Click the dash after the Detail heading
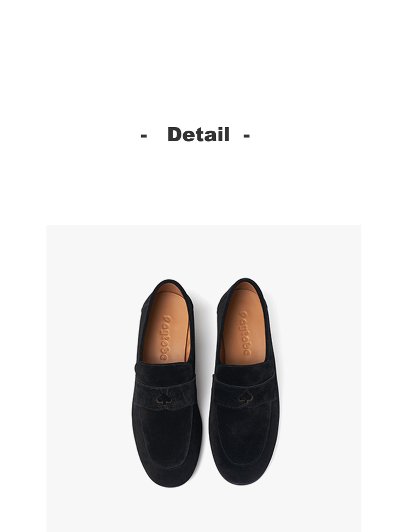The image size is (410, 532). click(x=246, y=135)
